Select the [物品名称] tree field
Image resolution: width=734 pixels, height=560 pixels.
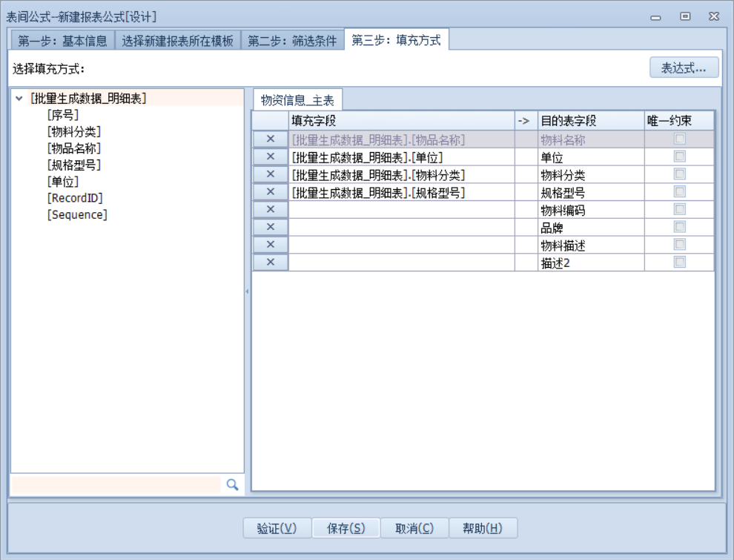73,148
